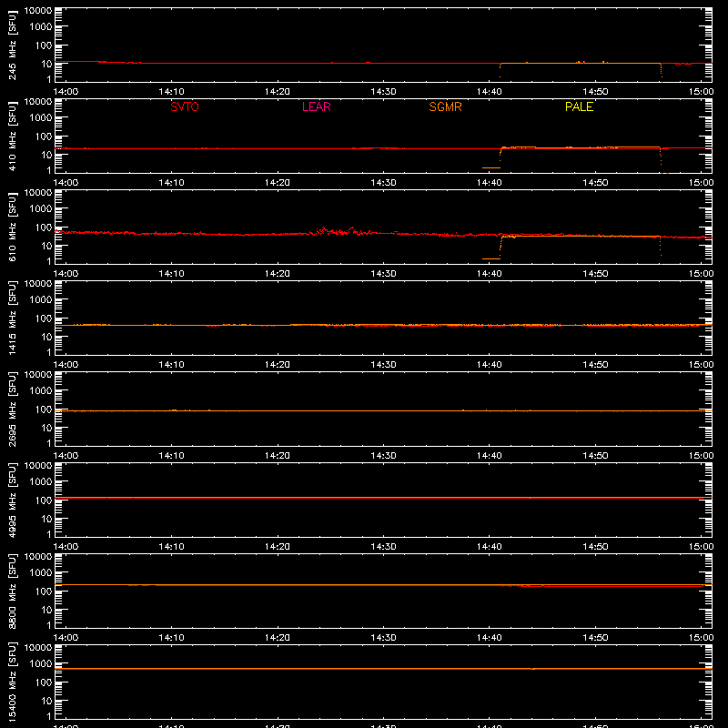Click the 10000 y-axis label of 245 MHz panel
The height and width of the screenshot is (728, 728).
[38, 11]
